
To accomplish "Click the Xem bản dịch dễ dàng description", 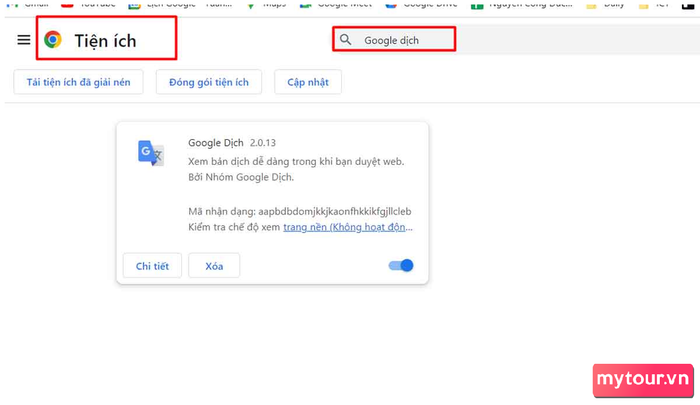I will click(296, 161).
